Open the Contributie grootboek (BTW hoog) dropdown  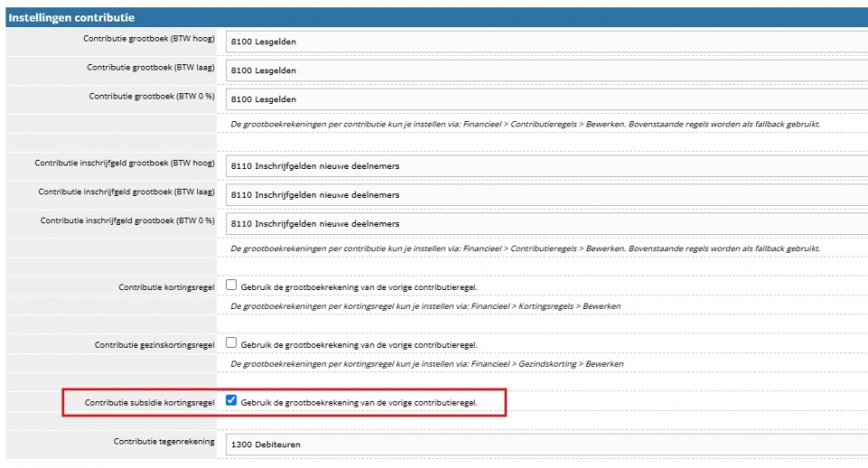542,42
